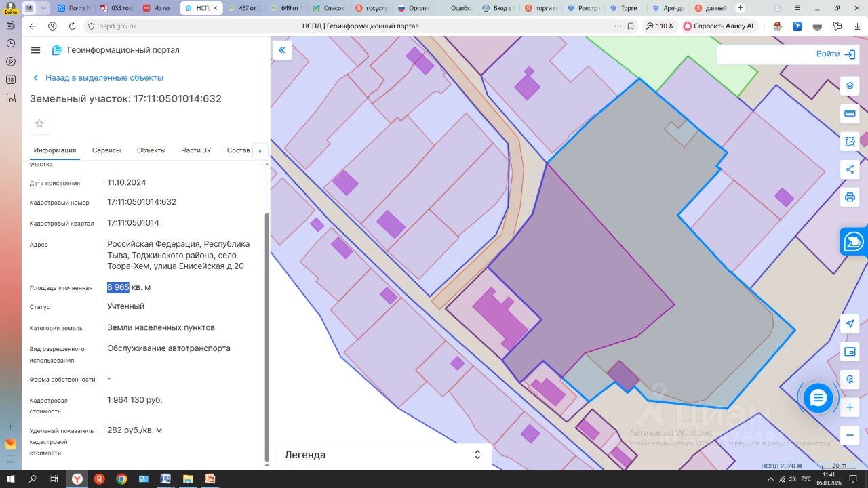Switch to the Объекты tab

(x=151, y=150)
